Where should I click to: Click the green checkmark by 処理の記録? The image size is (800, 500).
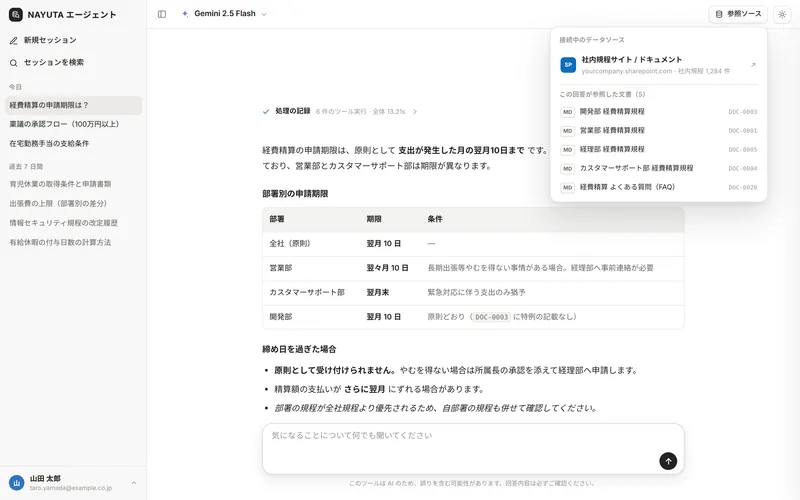tap(266, 111)
